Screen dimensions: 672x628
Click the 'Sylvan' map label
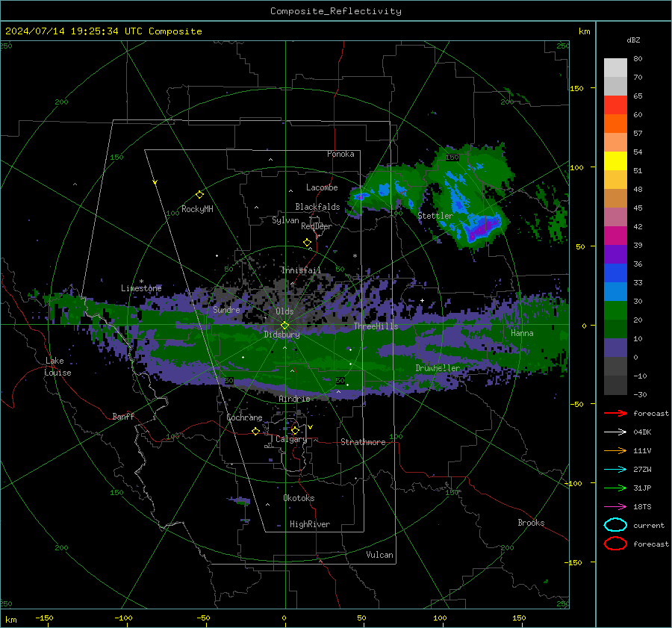click(285, 220)
